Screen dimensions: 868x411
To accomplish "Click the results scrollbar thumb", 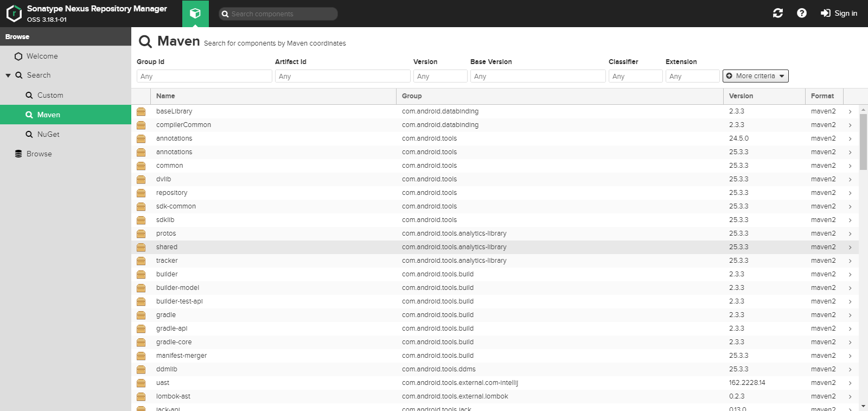I will 863,142.
